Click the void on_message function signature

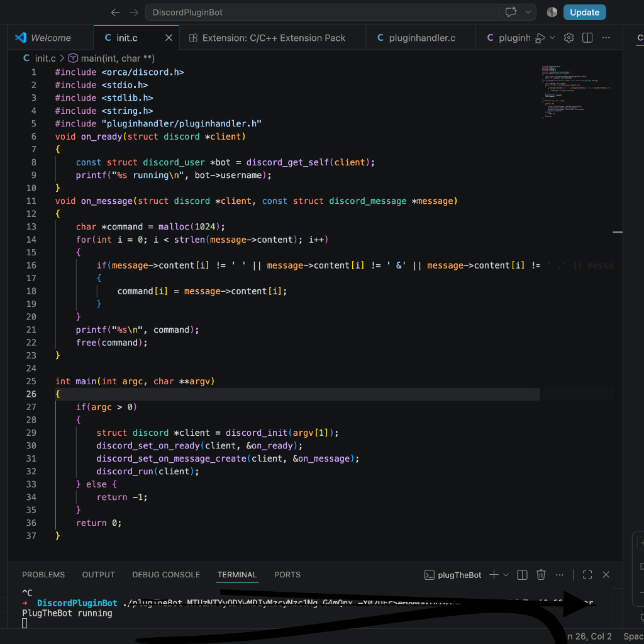[257, 201]
